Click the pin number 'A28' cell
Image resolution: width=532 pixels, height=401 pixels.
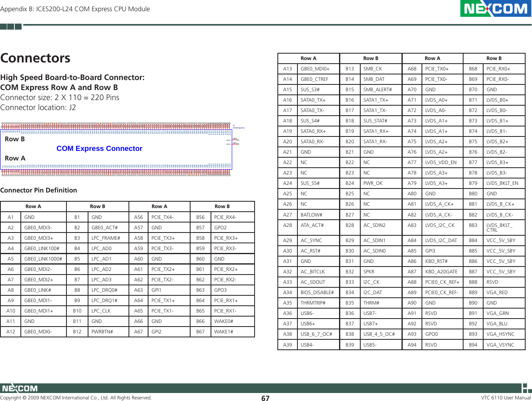pyautogui.click(x=287, y=227)
